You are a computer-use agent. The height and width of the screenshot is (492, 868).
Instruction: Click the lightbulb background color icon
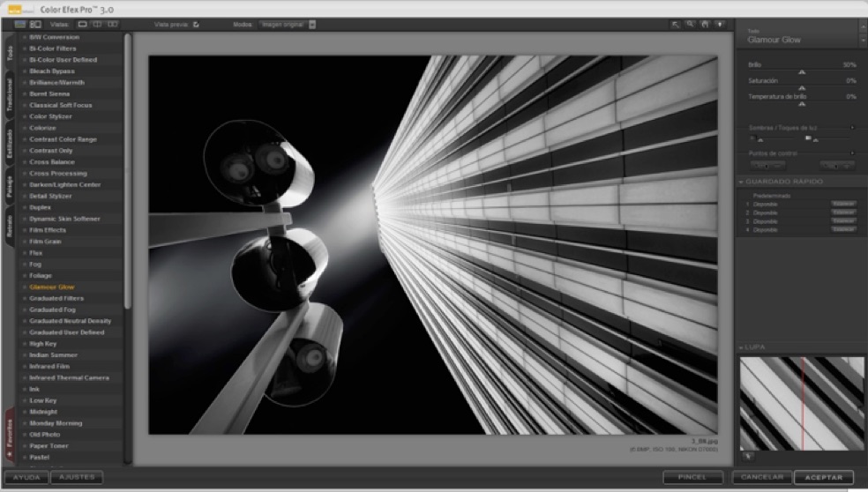pyautogui.click(x=721, y=25)
